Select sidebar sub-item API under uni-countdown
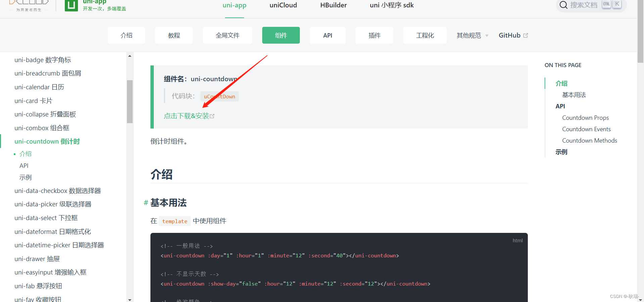The width and height of the screenshot is (644, 302). point(24,165)
